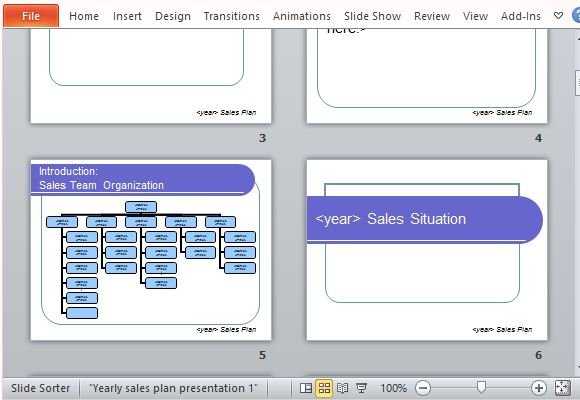Select slide 6 Sales Situation thumbnail
The image size is (580, 400).
point(427,250)
